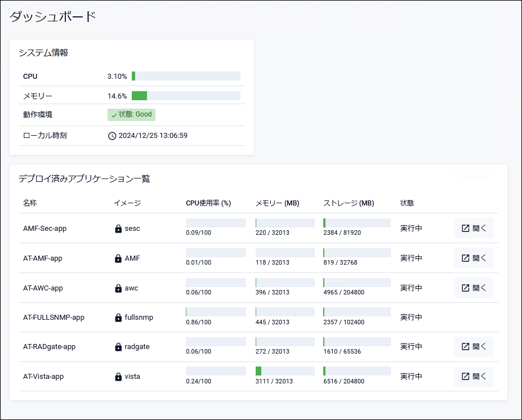522x420 pixels.
Task: Click the 6516 / 204800 storage value
Action: pyautogui.click(x=344, y=381)
